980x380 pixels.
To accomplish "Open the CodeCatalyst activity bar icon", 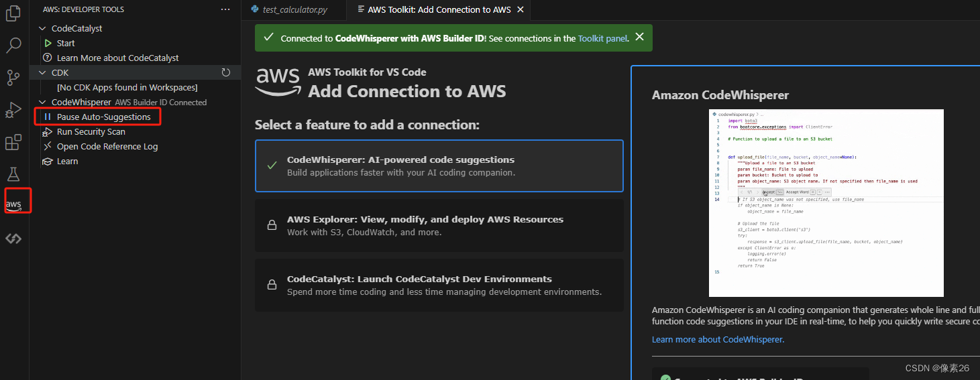I will click(13, 238).
